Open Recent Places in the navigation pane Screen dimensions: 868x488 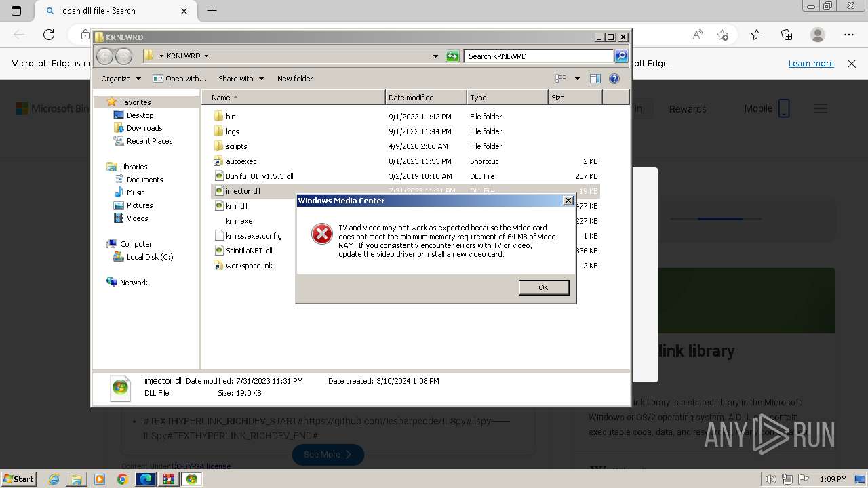[149, 141]
